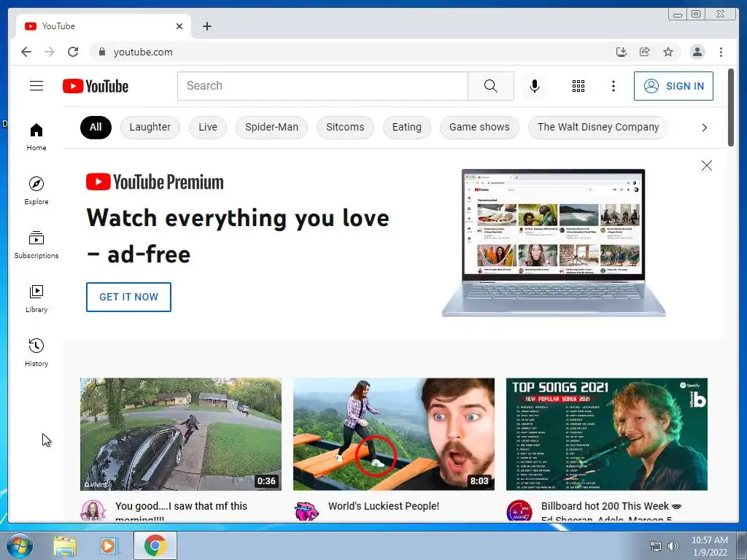
Task: Open YouTube settings three-dot menu
Action: pyautogui.click(x=613, y=86)
